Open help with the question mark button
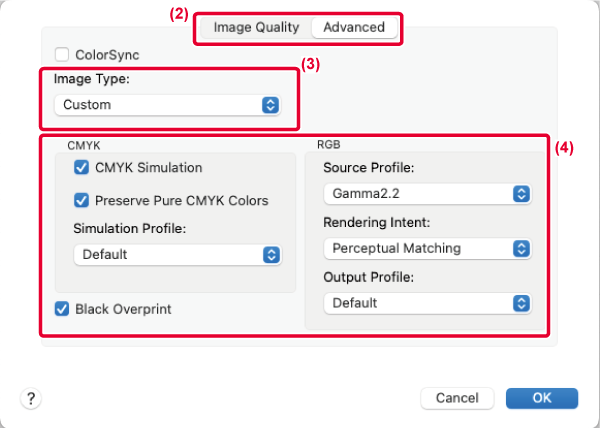The width and height of the screenshot is (600, 428). point(32,398)
